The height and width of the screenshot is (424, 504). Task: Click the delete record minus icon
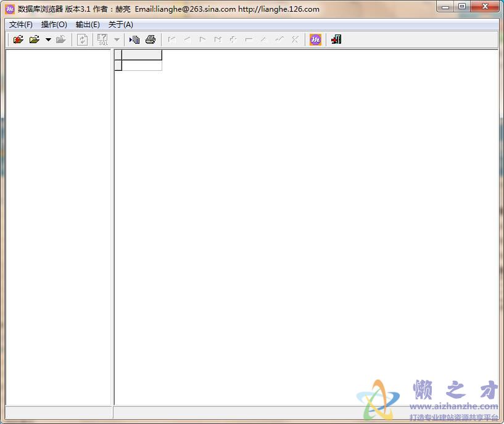249,39
